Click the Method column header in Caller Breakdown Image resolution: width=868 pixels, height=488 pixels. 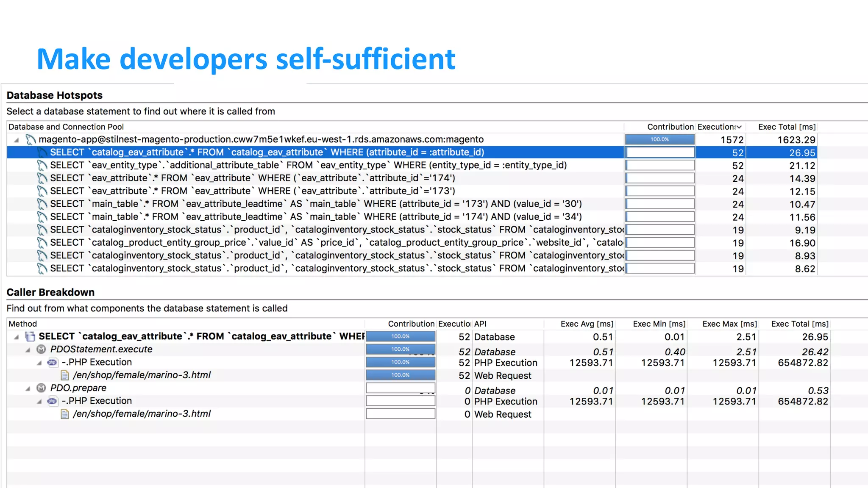(x=23, y=324)
